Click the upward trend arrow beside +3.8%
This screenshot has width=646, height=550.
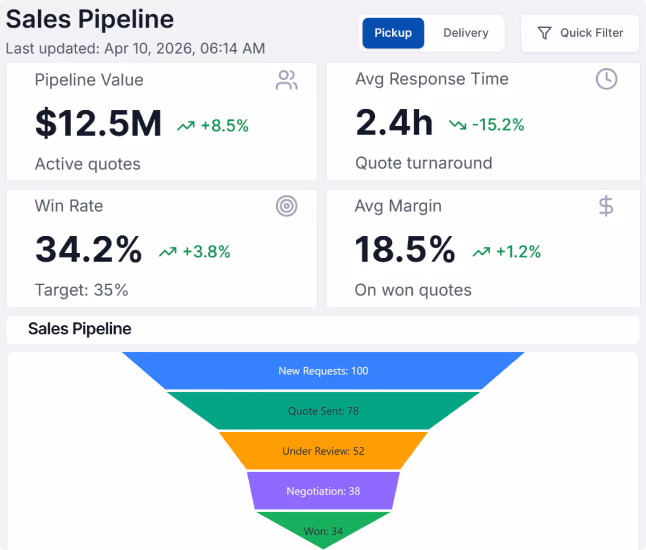(168, 252)
